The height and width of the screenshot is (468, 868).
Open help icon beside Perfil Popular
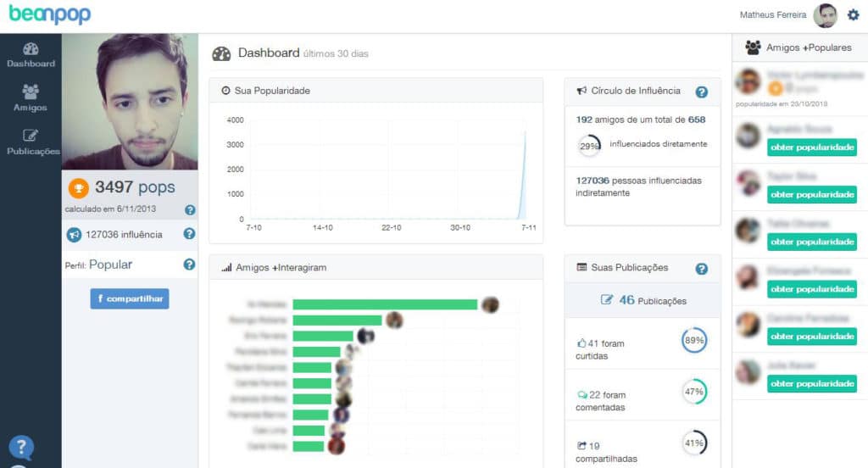click(x=189, y=265)
